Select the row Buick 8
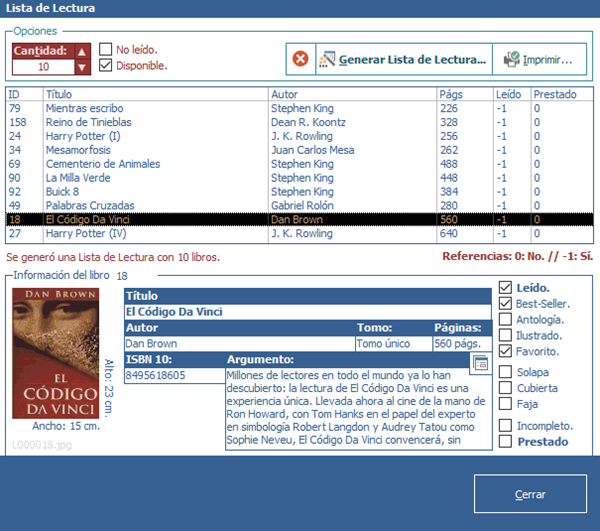Viewport: 600px width, 531px height. [x=300, y=192]
